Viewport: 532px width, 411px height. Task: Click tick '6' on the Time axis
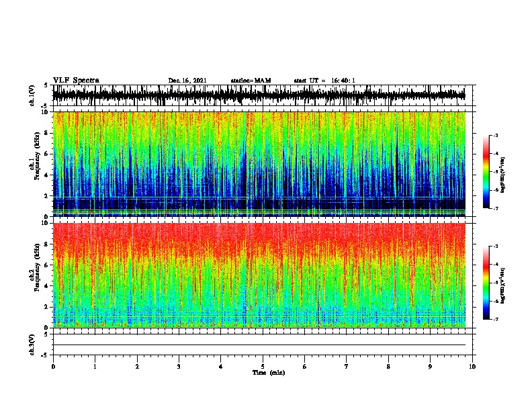click(305, 367)
